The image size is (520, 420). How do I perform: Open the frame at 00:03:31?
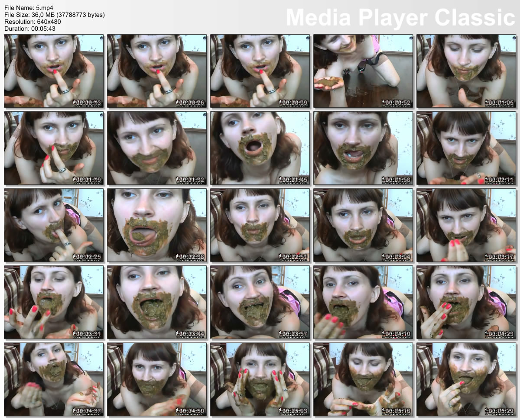pyautogui.click(x=54, y=302)
